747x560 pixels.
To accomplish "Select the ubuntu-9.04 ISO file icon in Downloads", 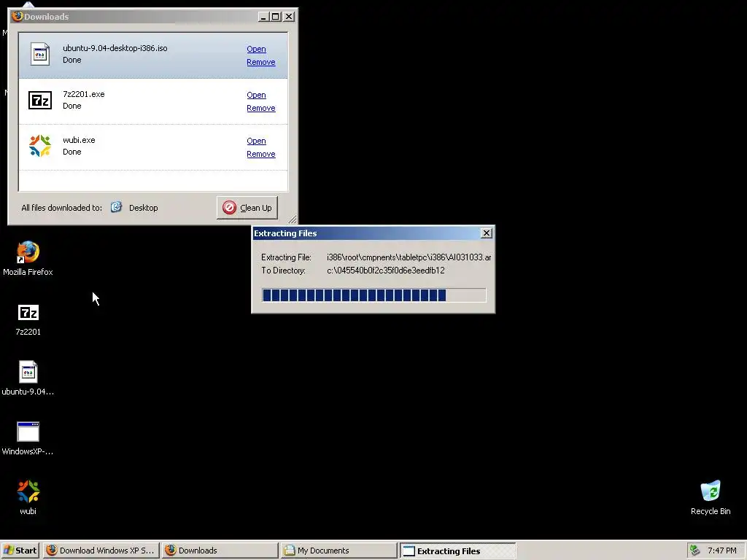I will 40,54.
